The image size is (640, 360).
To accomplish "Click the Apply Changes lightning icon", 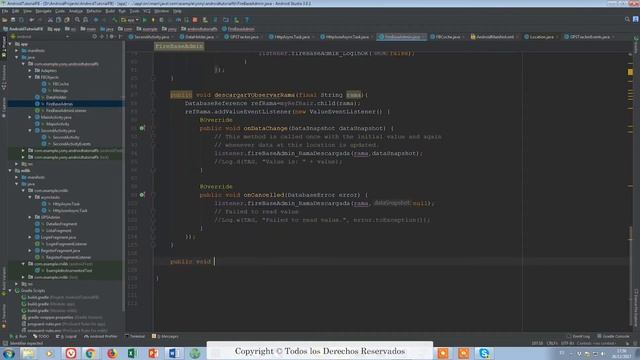I will tap(153, 20).
